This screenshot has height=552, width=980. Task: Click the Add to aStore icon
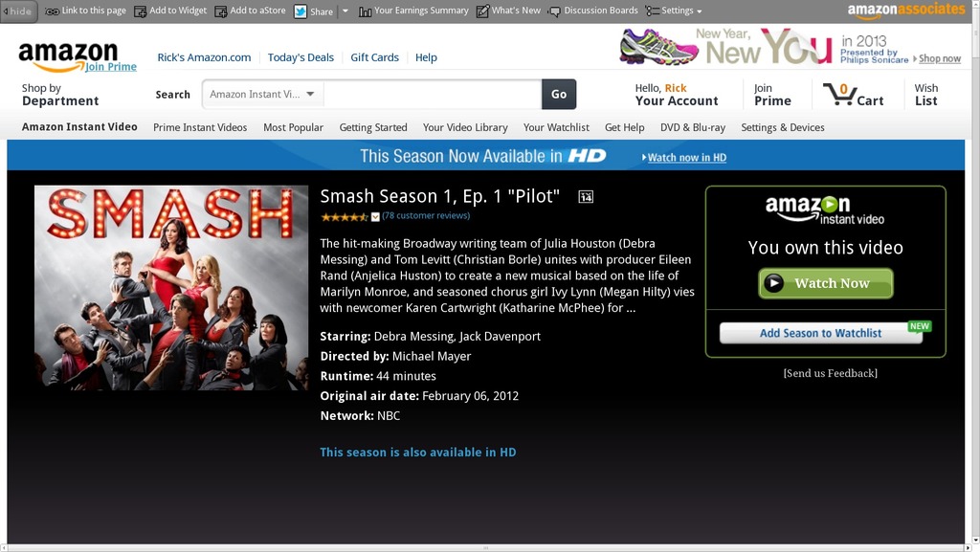tap(221, 11)
